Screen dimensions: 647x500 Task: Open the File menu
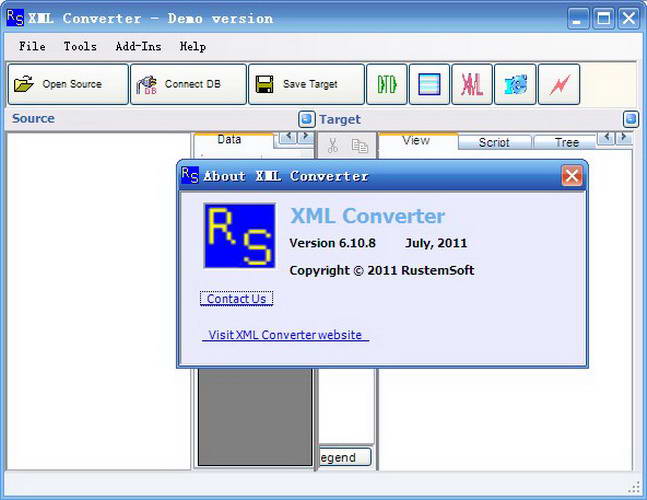coord(32,46)
